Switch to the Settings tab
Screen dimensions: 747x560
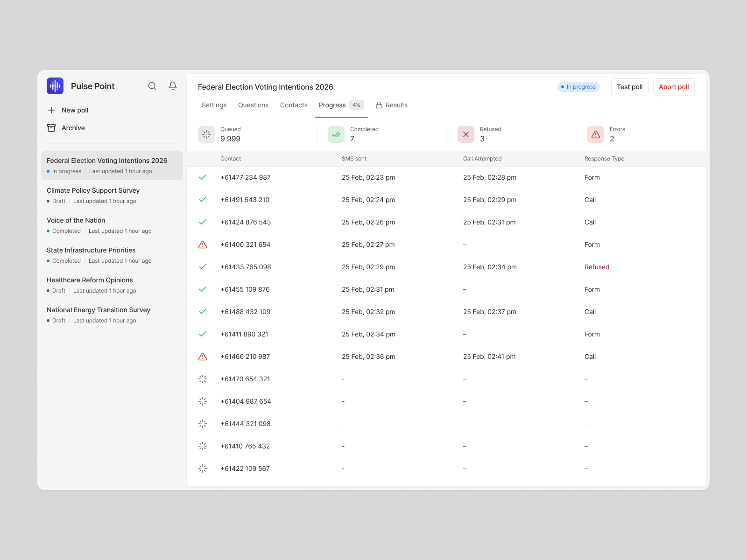[x=214, y=105]
